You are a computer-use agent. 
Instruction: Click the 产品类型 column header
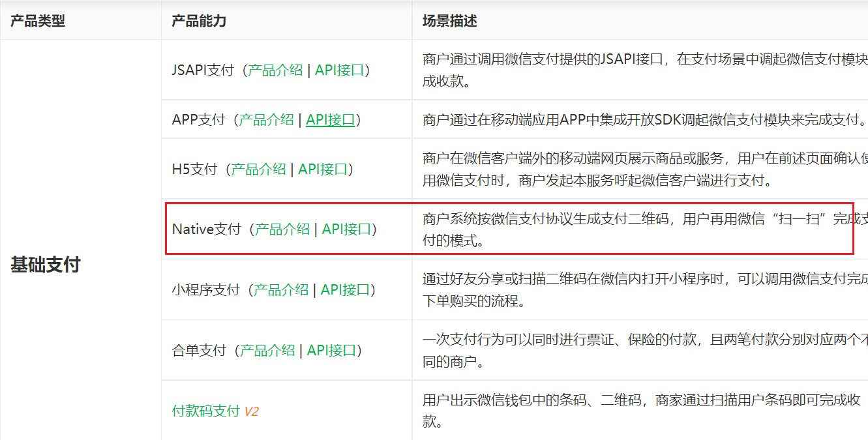[x=38, y=22]
